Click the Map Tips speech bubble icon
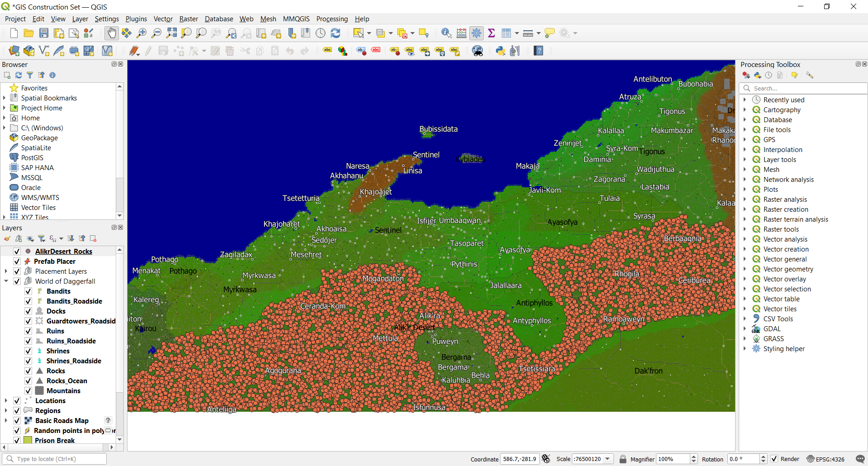Image resolution: width=868 pixels, height=466 pixels. coord(550,33)
